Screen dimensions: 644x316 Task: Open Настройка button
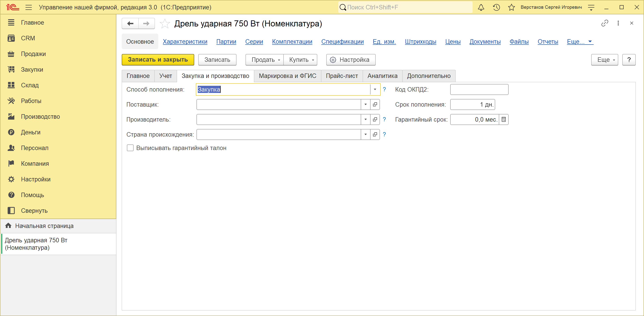(351, 60)
